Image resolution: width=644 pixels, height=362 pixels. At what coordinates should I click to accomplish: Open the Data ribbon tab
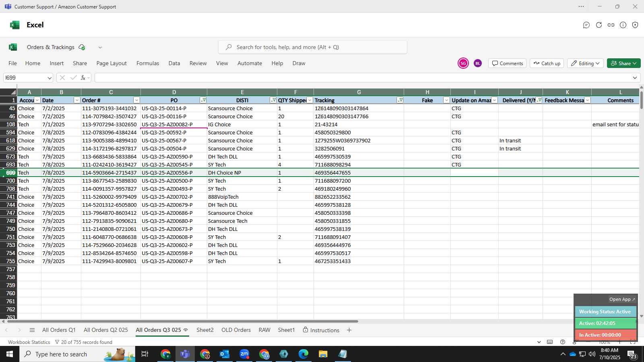tap(174, 63)
